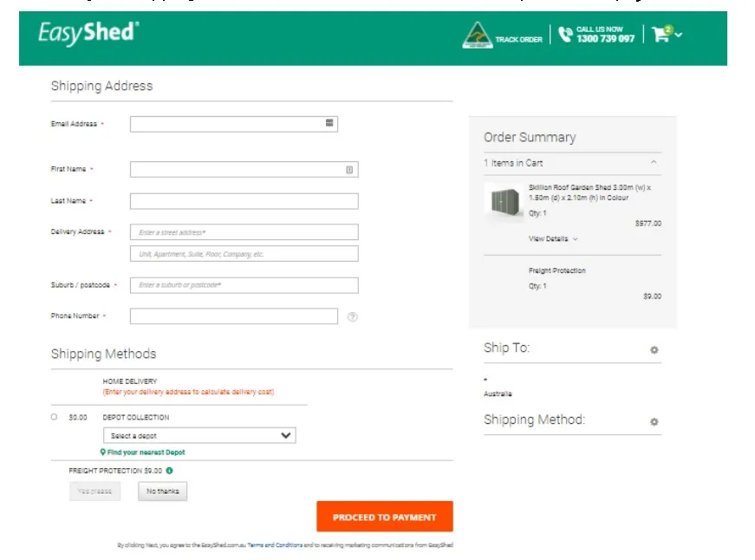Click the Australian Made badge icon
The width and height of the screenshot is (755, 560).
point(476,36)
